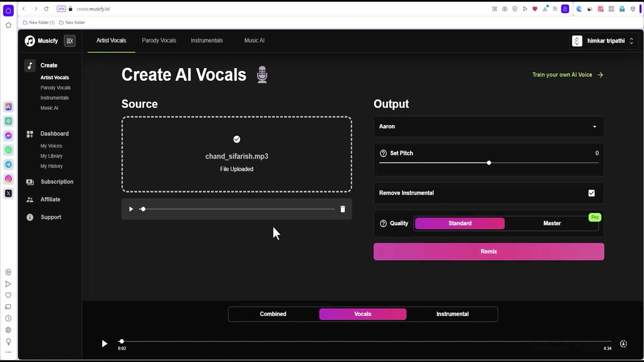644x362 pixels.
Task: Open Set Pitch help question mark
Action: point(383,154)
